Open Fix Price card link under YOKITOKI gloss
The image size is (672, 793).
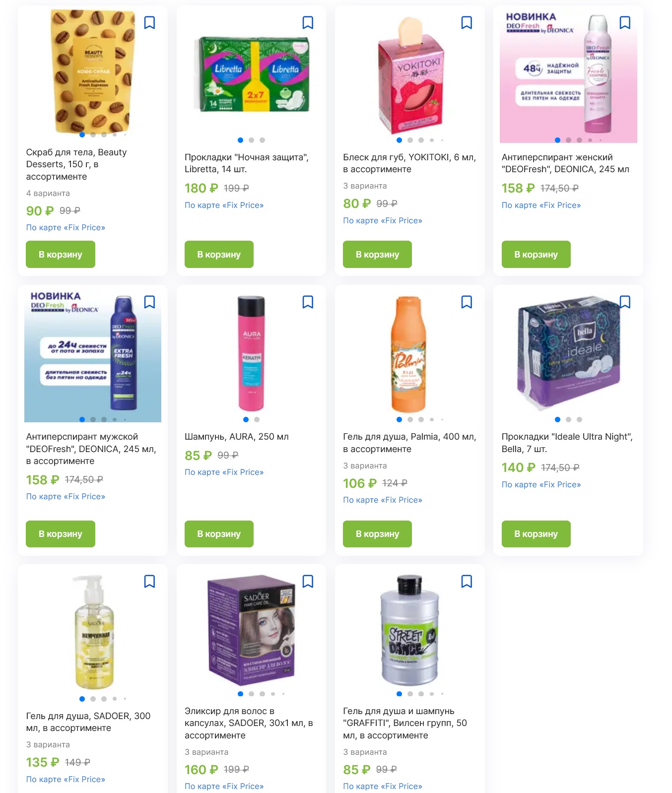[383, 221]
